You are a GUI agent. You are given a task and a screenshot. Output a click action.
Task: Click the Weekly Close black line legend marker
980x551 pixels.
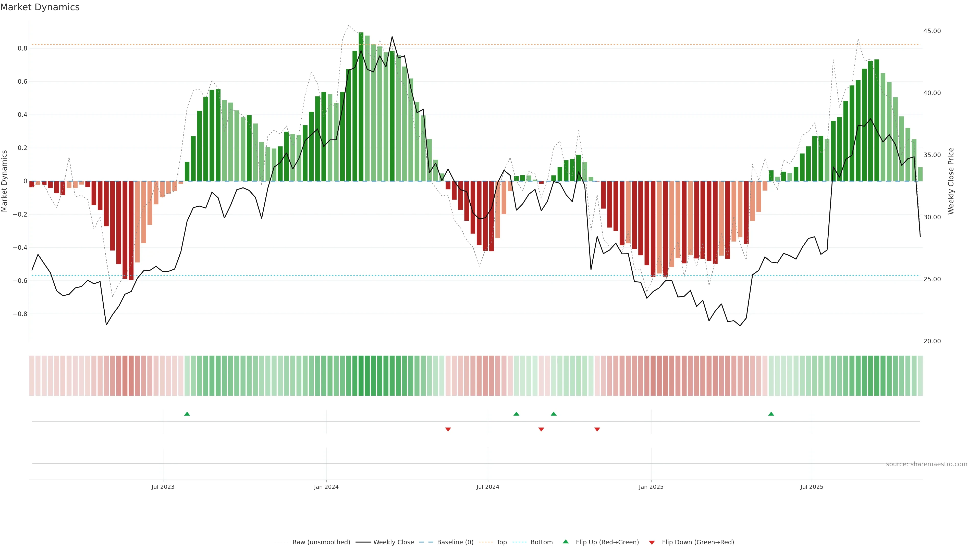pos(363,542)
